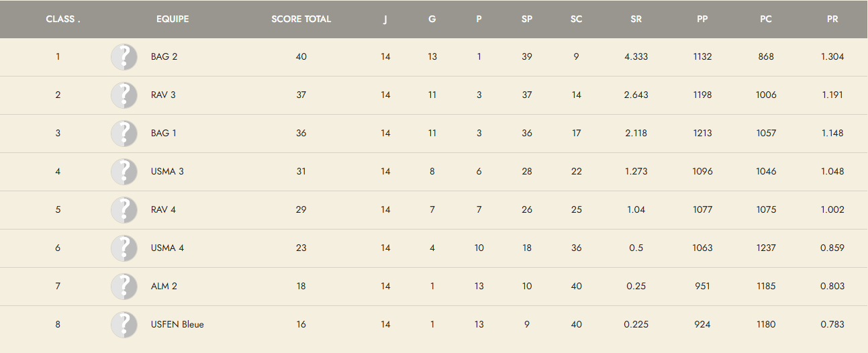This screenshot has height=353, width=868.
Task: Click the RAV 4 team logo placeholder
Action: [x=124, y=210]
